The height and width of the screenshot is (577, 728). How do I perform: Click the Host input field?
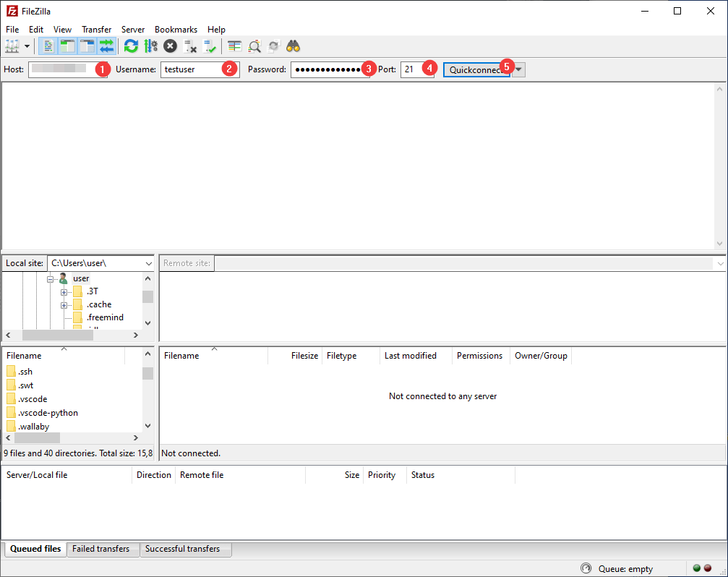[68, 69]
